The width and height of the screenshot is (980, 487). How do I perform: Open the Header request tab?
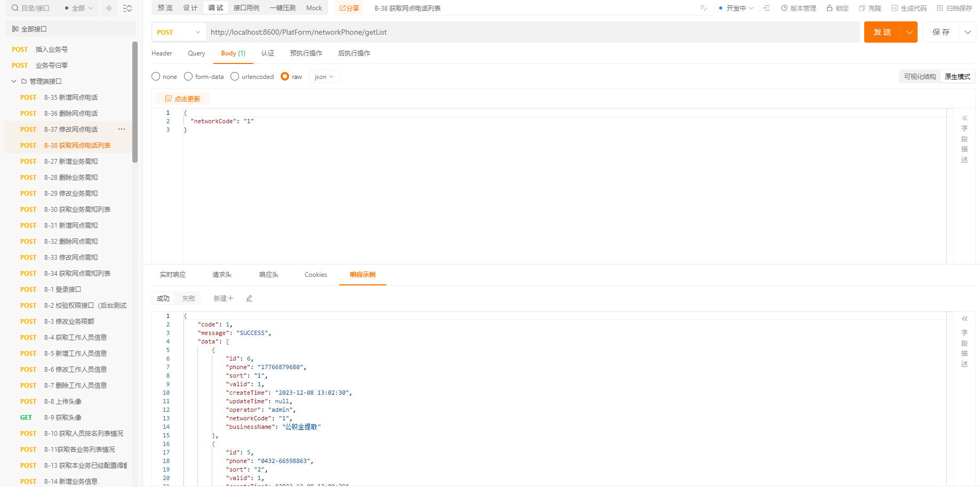pyautogui.click(x=162, y=53)
